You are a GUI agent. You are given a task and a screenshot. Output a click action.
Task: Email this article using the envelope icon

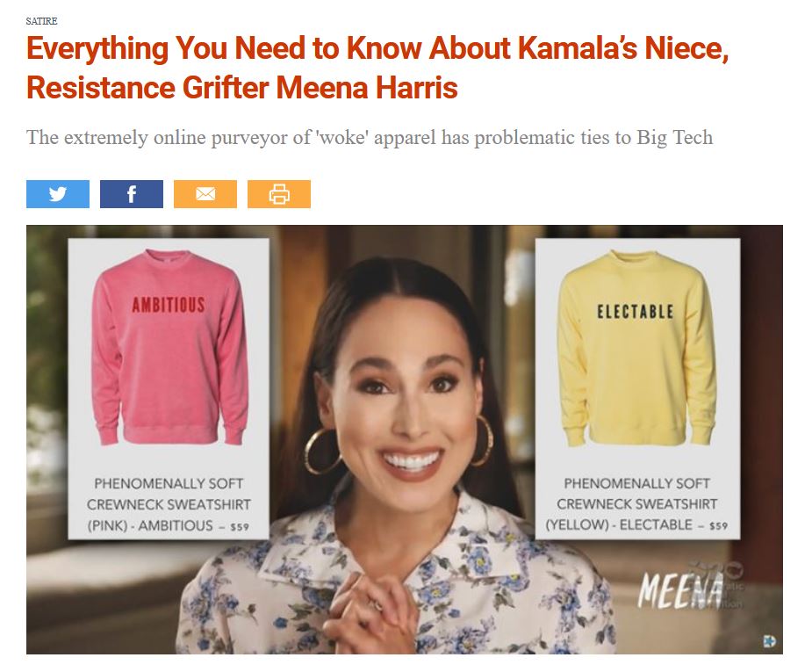click(205, 194)
